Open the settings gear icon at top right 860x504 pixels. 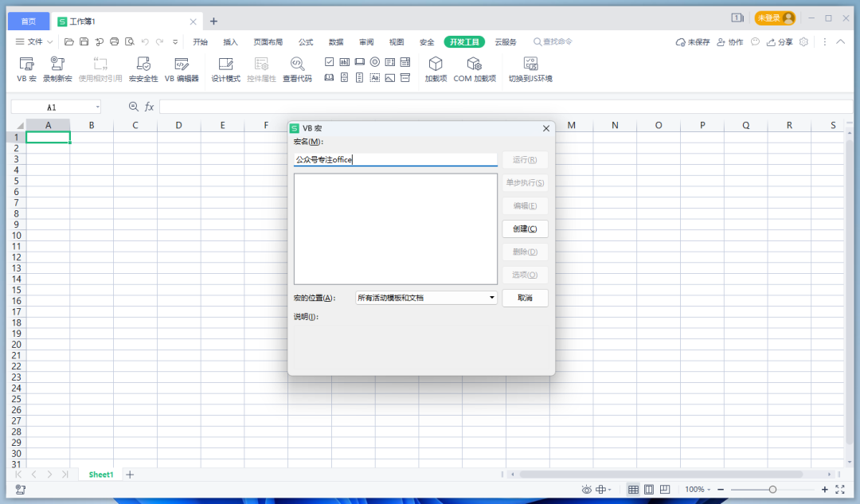click(x=803, y=41)
